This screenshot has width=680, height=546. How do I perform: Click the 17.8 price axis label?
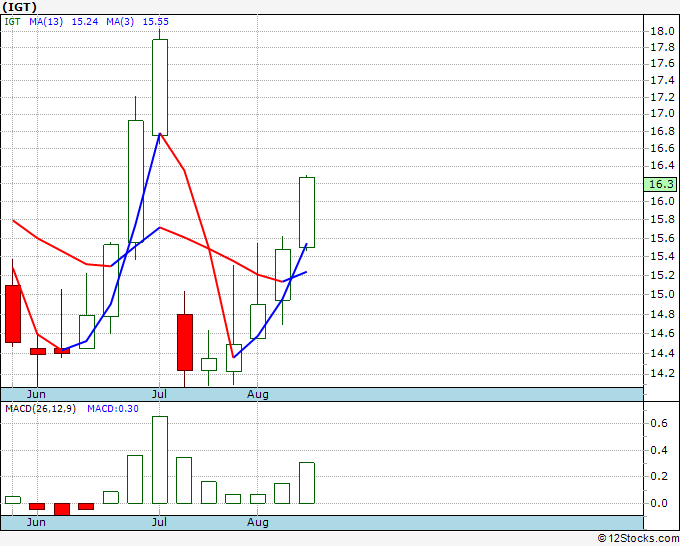[x=662, y=47]
